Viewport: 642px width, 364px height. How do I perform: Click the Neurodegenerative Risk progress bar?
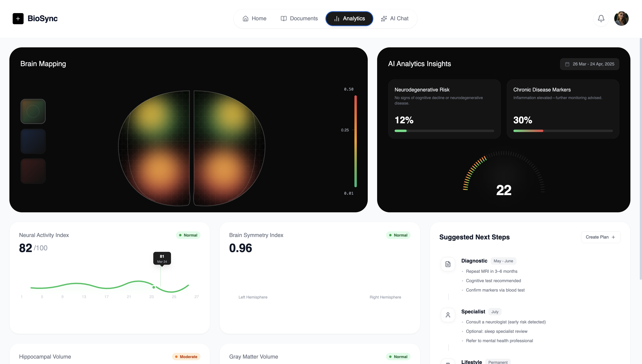(444, 131)
